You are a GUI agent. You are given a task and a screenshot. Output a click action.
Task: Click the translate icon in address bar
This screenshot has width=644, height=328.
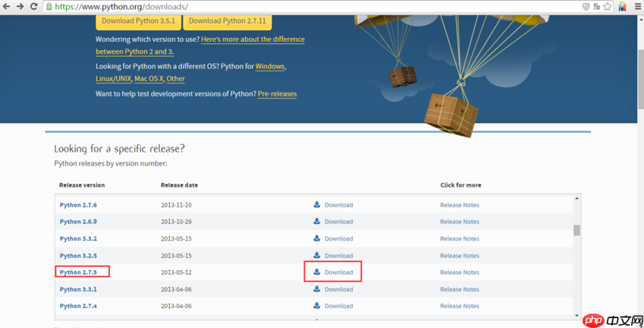click(x=596, y=7)
